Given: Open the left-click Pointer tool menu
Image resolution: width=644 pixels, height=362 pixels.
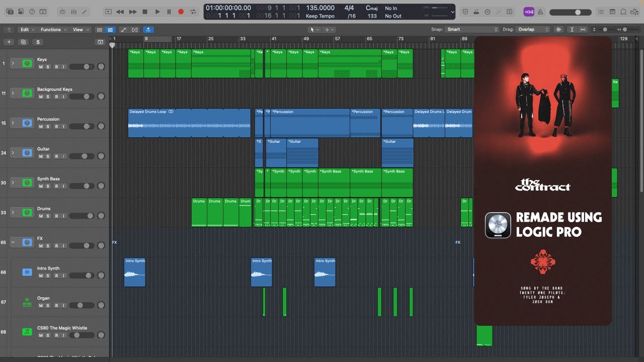Looking at the screenshot, I should click(314, 30).
